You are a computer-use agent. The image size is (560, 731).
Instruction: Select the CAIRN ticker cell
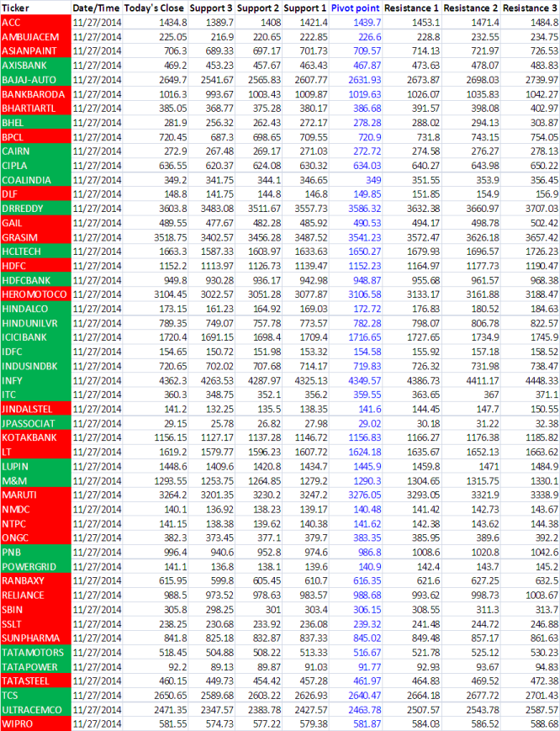coord(35,151)
